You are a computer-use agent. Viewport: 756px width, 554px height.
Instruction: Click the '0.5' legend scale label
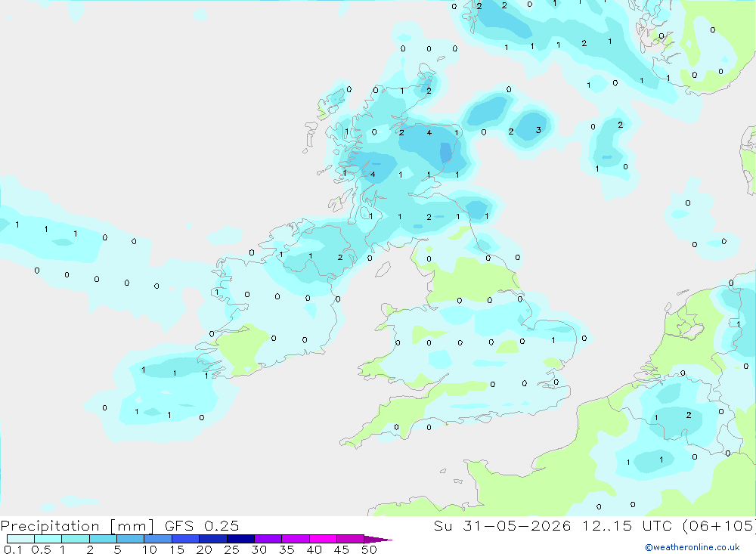coord(41,549)
